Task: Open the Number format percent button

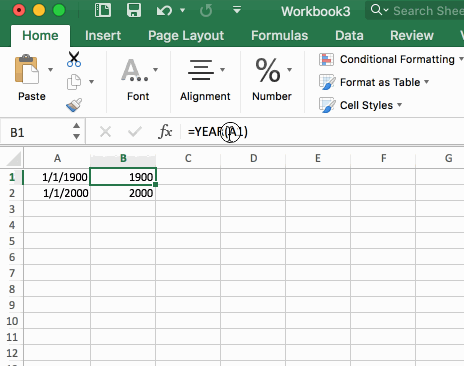Action: (268, 70)
